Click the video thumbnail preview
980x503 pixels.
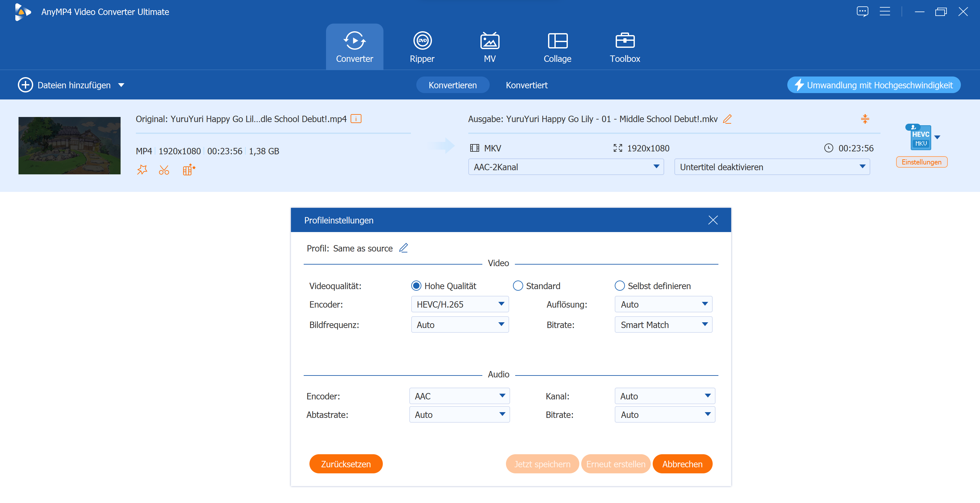(x=69, y=146)
